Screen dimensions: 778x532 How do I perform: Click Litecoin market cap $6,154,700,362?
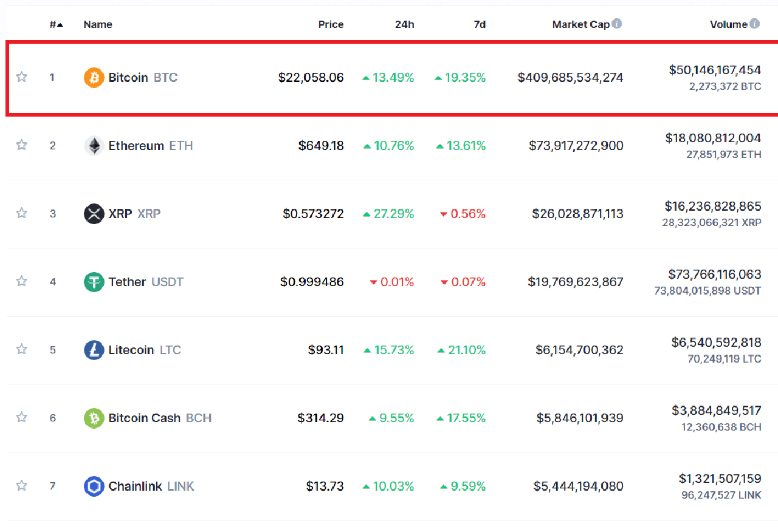pos(579,350)
